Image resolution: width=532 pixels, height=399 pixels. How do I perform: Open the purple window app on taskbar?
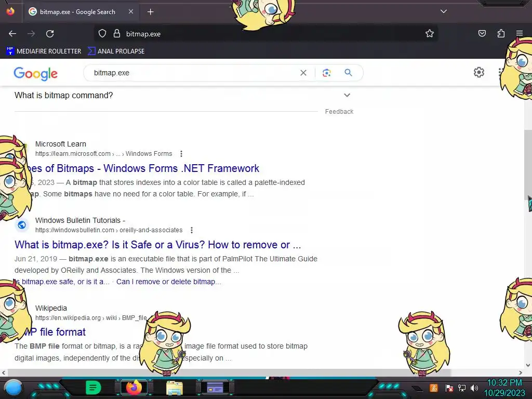pyautogui.click(x=215, y=388)
